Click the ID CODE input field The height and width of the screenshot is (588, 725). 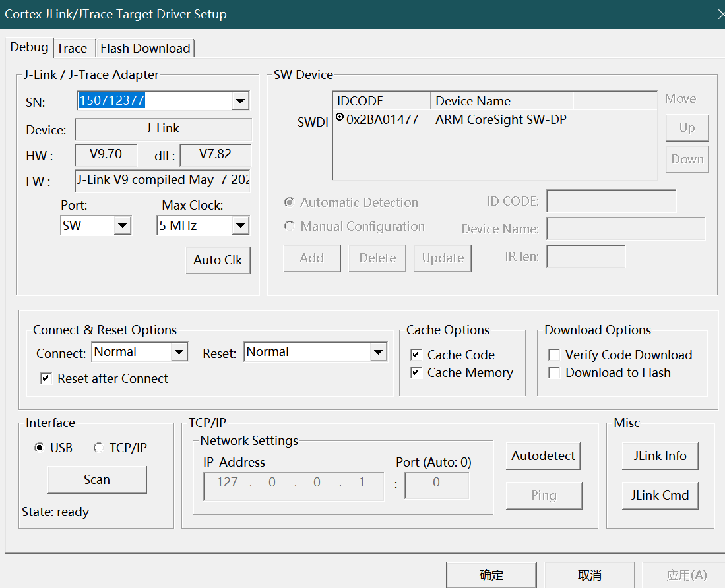612,201
